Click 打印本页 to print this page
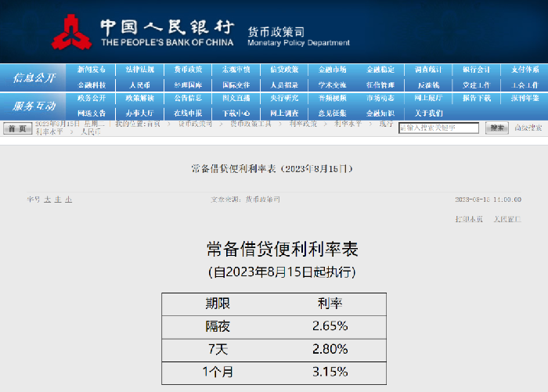This screenshot has width=548, height=392. click(x=469, y=220)
